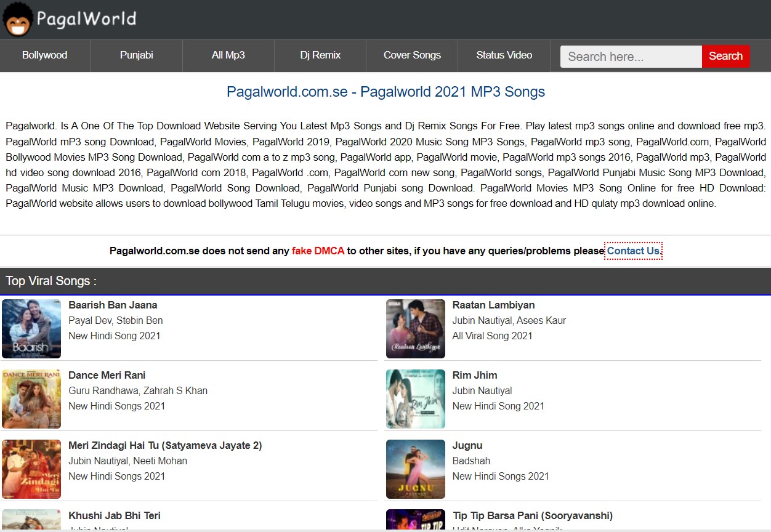The width and height of the screenshot is (771, 532).
Task: Open Meri Zindagi Hai Tu title link
Action: point(165,445)
